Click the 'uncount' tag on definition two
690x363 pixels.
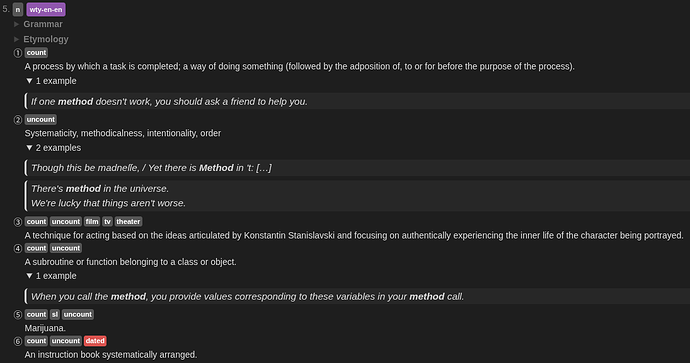tap(40, 120)
